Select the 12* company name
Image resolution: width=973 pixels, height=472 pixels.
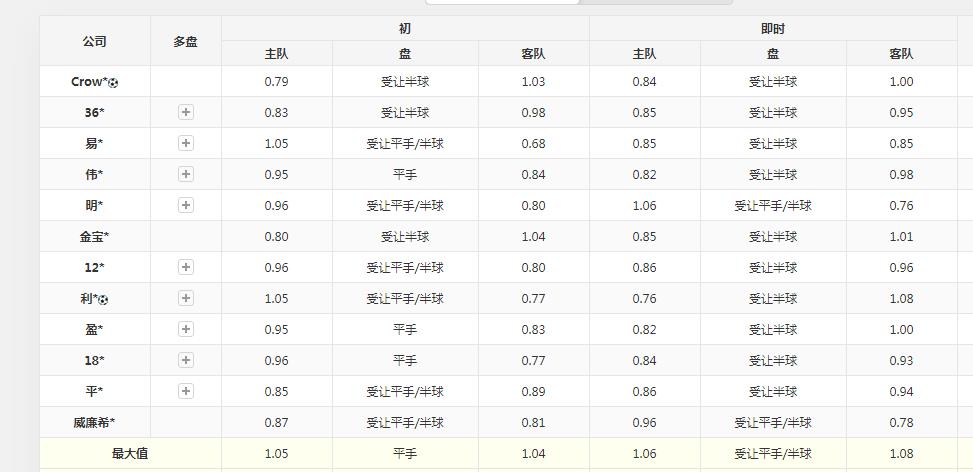(x=94, y=267)
